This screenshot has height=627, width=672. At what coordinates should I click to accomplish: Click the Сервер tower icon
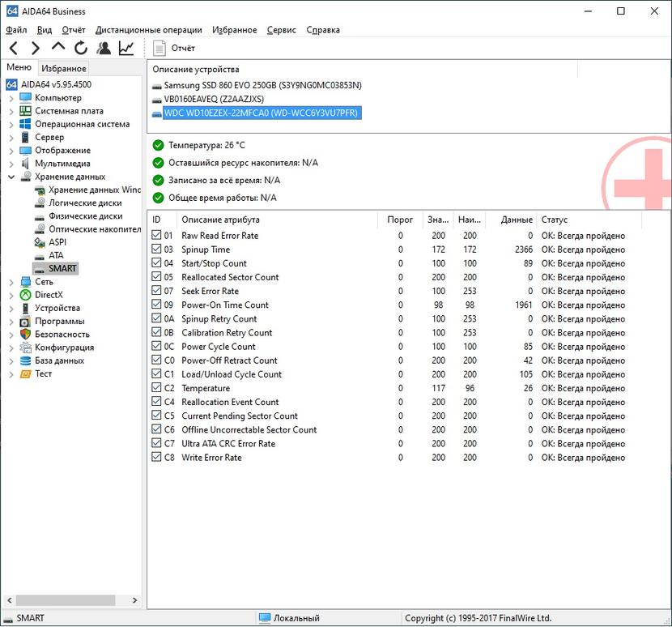coord(25,137)
